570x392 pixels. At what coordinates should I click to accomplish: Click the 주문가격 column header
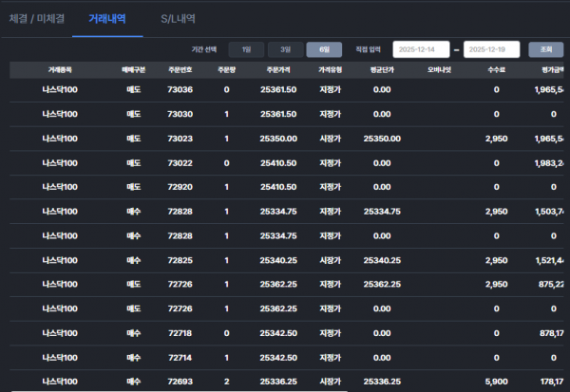(x=278, y=69)
